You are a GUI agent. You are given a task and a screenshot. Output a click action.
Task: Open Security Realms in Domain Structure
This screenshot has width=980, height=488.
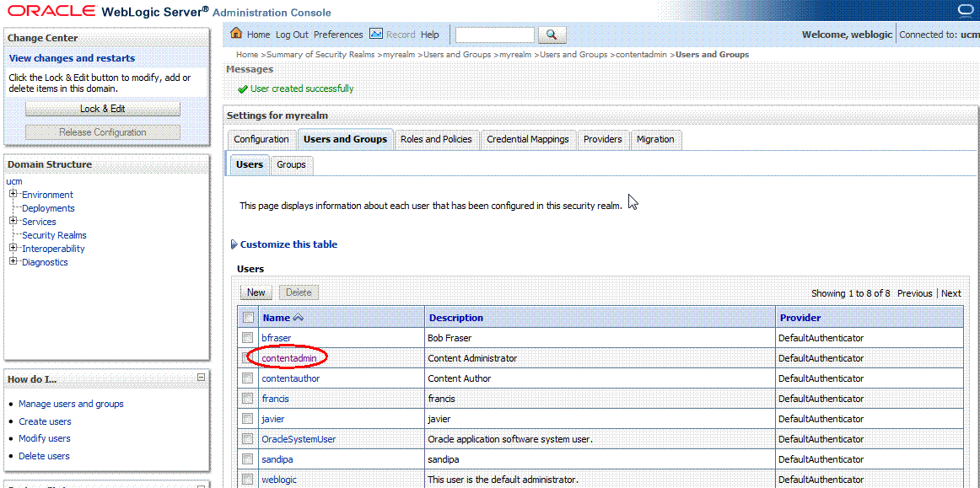click(54, 235)
